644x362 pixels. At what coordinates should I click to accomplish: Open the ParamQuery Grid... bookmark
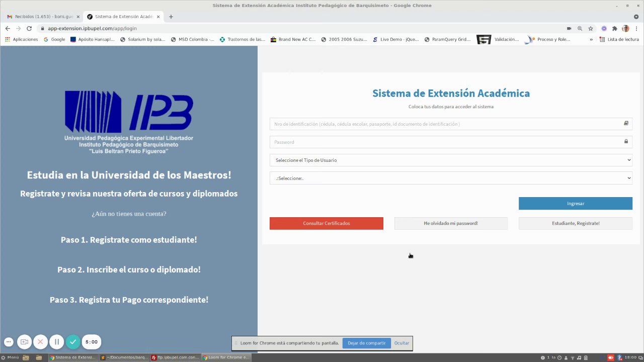(x=448, y=39)
